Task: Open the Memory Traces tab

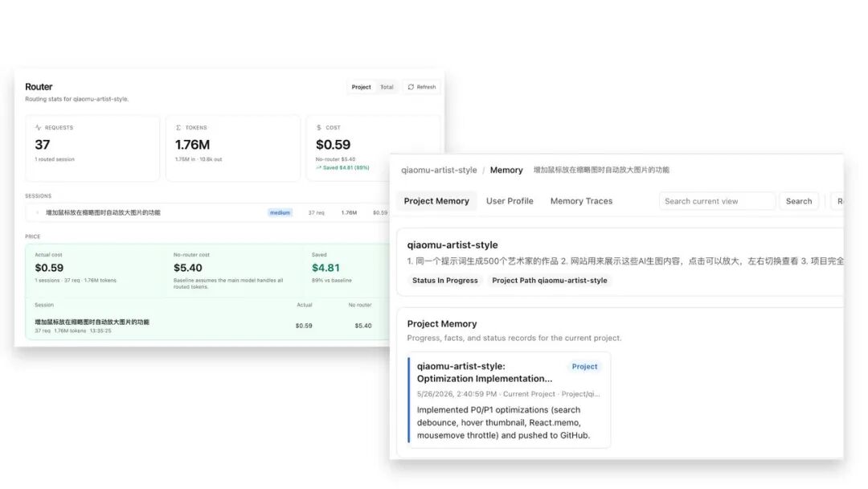Action: pos(581,201)
